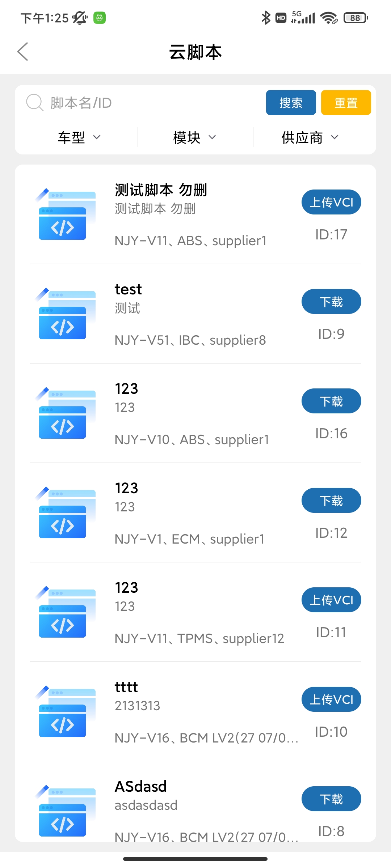Upload tttt script to VCI
The height and width of the screenshot is (868, 391).
tap(331, 699)
